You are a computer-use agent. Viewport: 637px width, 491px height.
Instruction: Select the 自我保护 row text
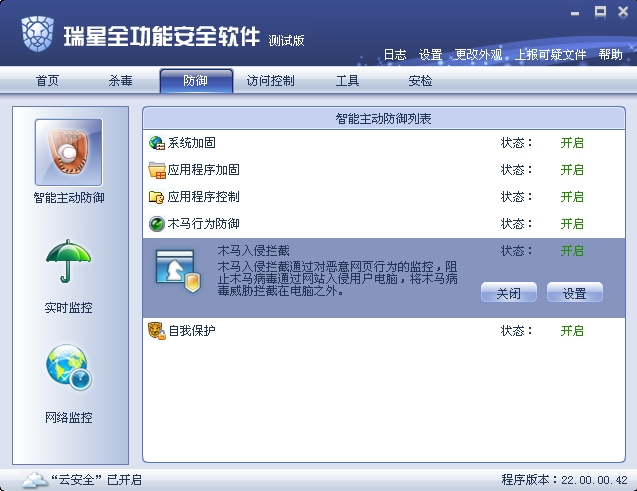[192, 331]
